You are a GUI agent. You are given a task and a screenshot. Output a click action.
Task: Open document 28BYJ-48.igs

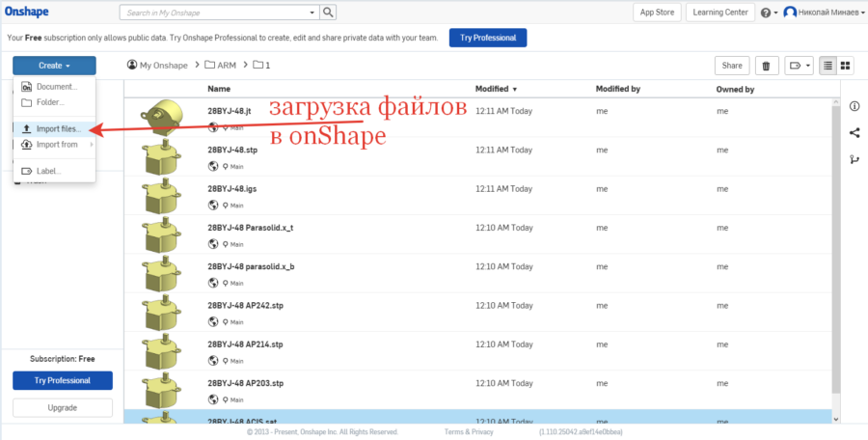(231, 189)
